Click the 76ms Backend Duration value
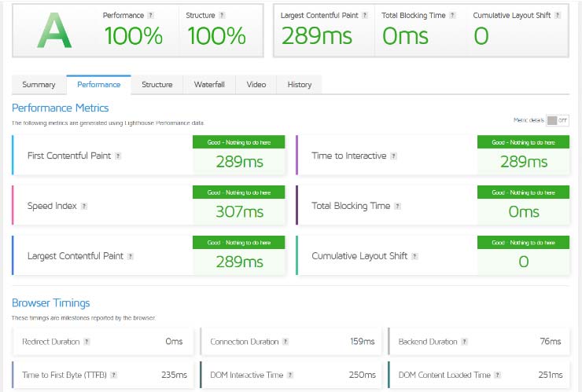 (551, 341)
